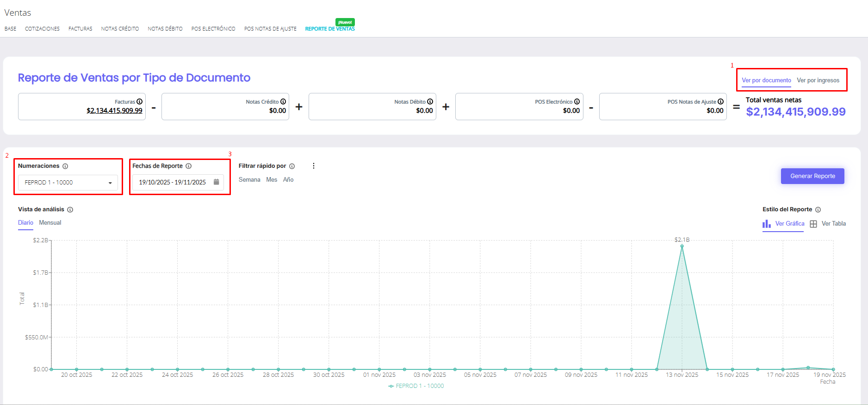The image size is (868, 405).
Task: Click the info icon beside Notas Débito
Action: coord(430,102)
